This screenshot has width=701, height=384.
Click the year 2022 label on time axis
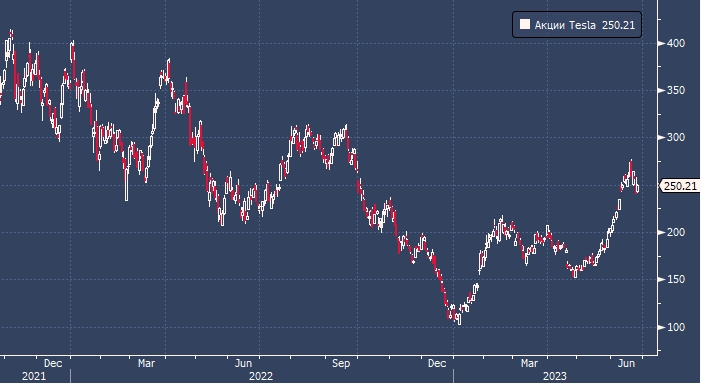pyautogui.click(x=261, y=376)
